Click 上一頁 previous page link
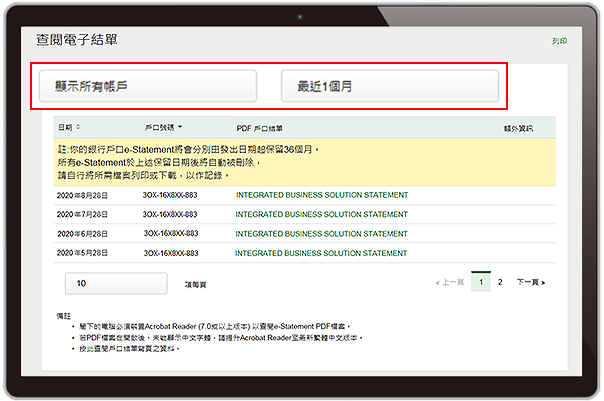This screenshot has width=604, height=401. (450, 282)
